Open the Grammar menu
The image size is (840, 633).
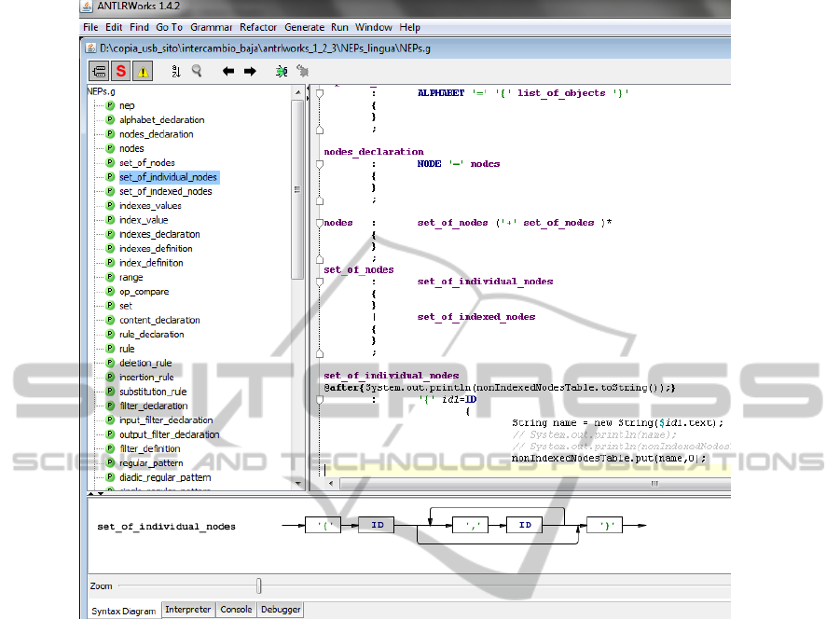211,28
